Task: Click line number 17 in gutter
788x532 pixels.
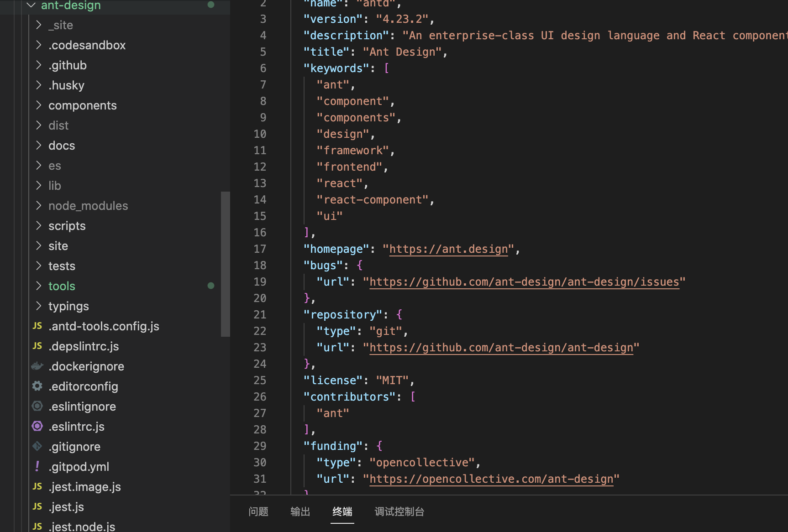Action: pyautogui.click(x=260, y=249)
